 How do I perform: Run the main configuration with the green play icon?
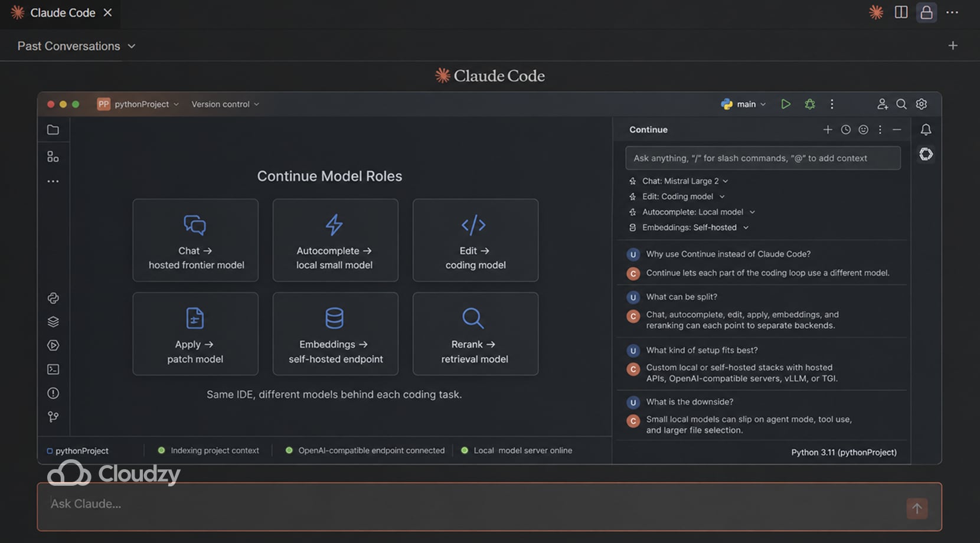786,104
